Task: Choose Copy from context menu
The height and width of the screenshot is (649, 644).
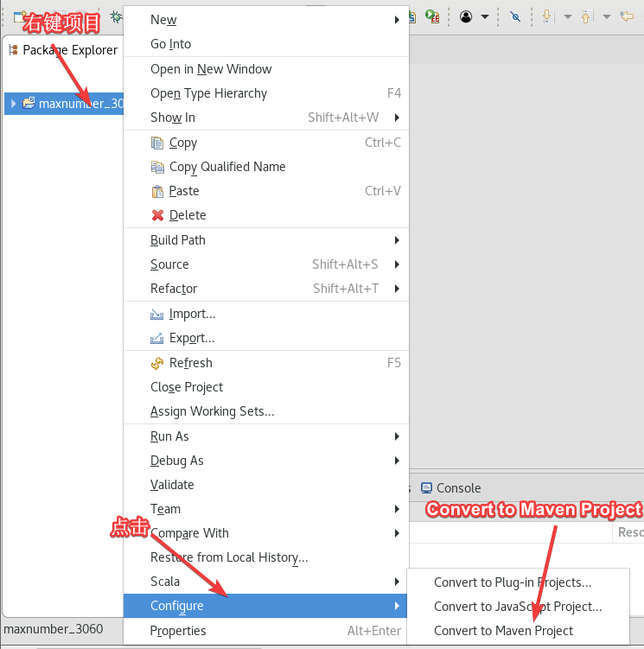Action: (x=266, y=143)
